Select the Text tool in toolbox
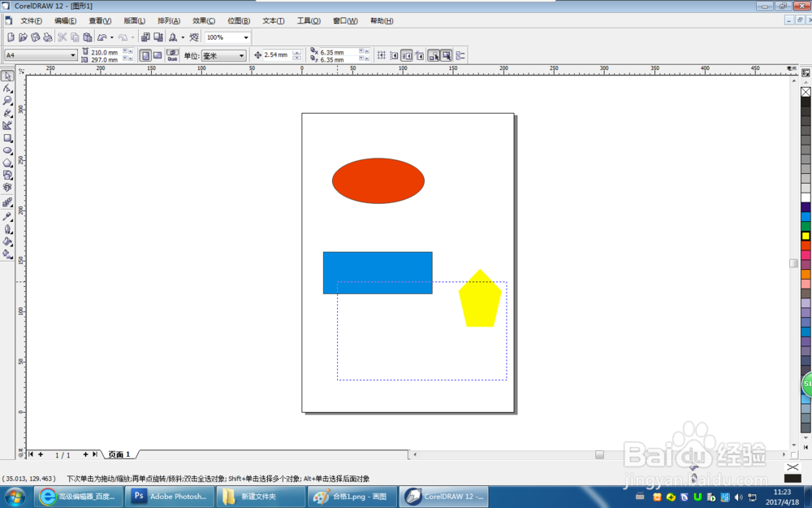Image resolution: width=812 pixels, height=508 pixels. point(7,188)
